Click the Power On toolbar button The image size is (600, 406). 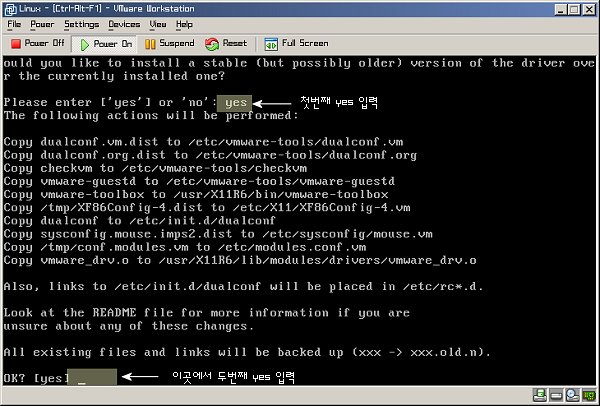[106, 44]
